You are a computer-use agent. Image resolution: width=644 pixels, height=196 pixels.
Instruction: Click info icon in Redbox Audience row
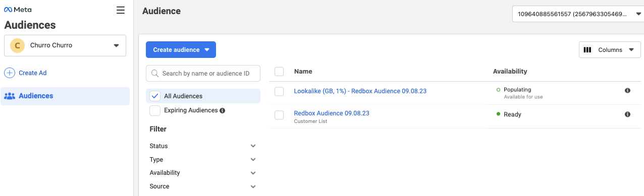click(627, 114)
